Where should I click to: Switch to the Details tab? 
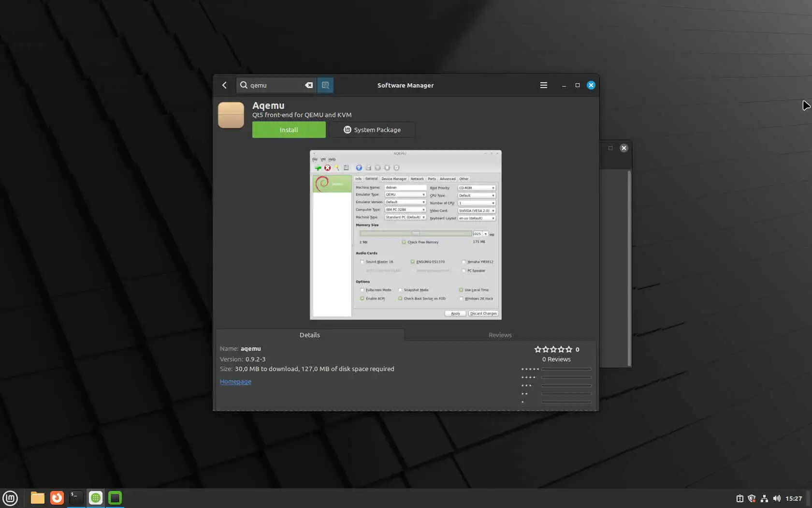pyautogui.click(x=310, y=335)
